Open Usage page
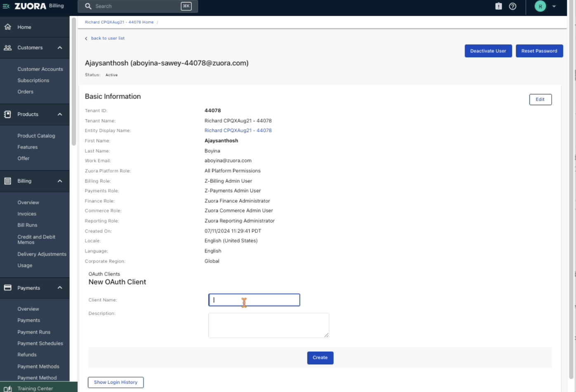The width and height of the screenshot is (576, 392). tap(25, 265)
